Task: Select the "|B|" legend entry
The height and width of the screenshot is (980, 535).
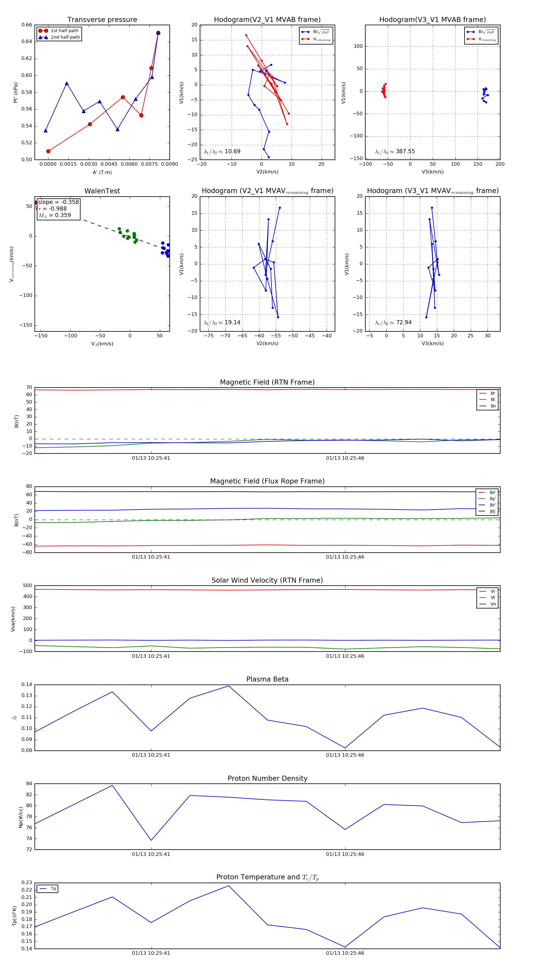Action: click(x=487, y=511)
